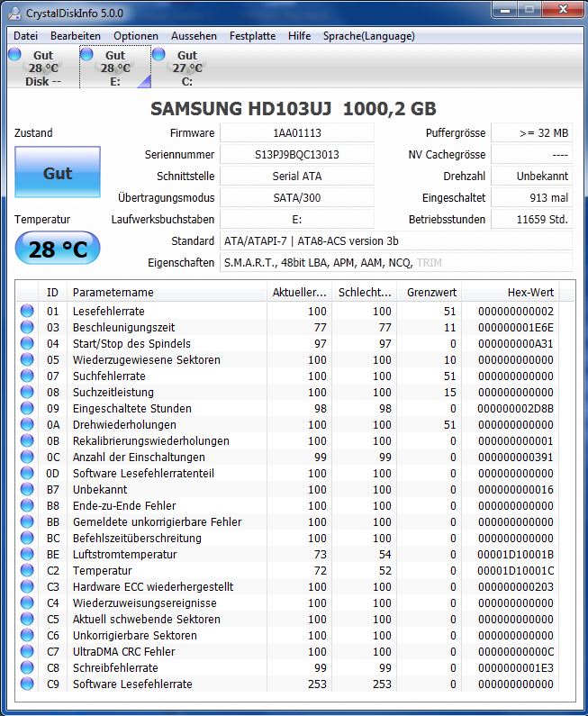Click status orb for Unbekannt B7 row

tap(27, 489)
